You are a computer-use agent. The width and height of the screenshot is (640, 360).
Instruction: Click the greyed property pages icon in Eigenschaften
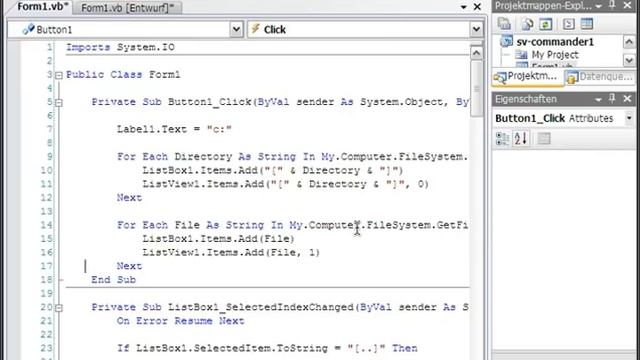[544, 139]
